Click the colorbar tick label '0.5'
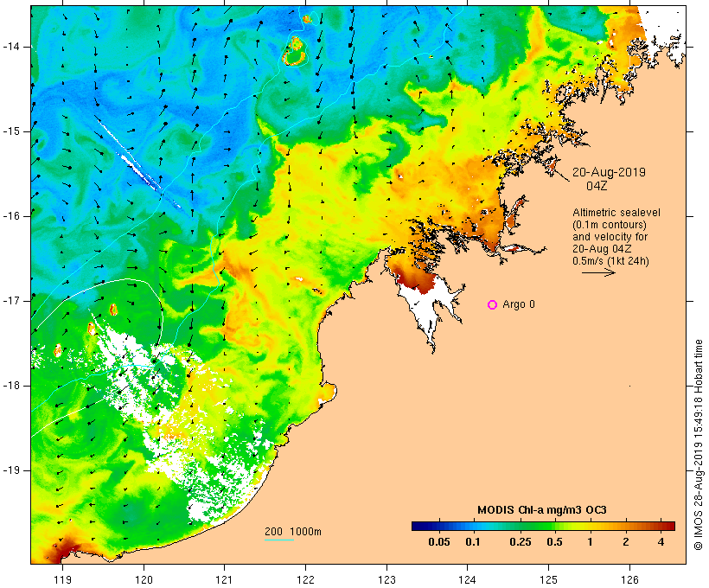Viewport: 709px width, 588px height. click(555, 542)
